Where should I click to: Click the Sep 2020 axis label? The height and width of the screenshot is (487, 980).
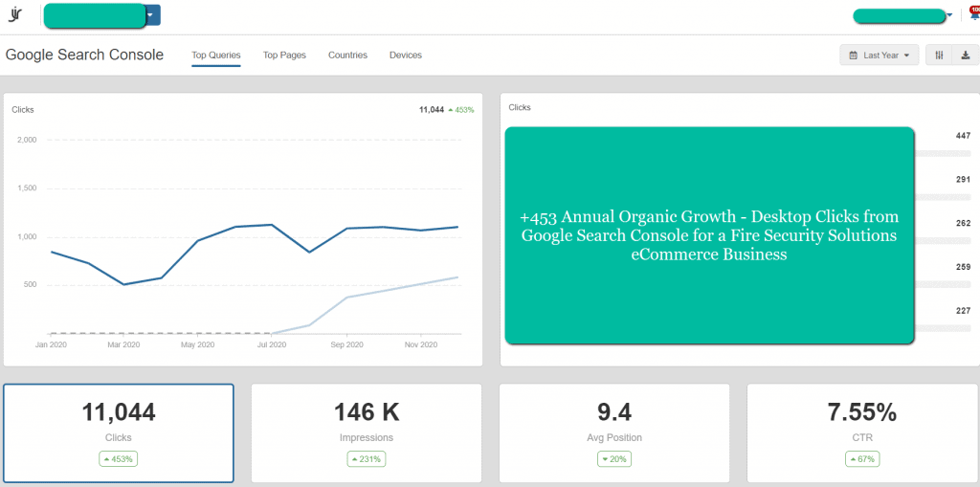[346, 344]
